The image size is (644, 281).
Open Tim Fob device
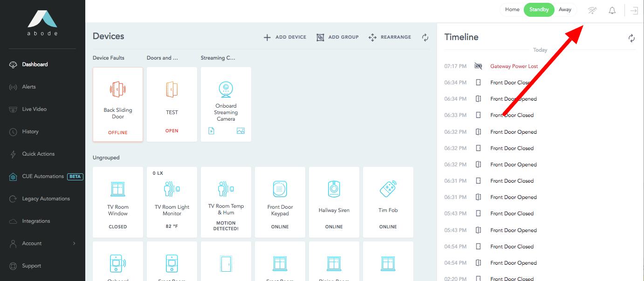pos(388,202)
